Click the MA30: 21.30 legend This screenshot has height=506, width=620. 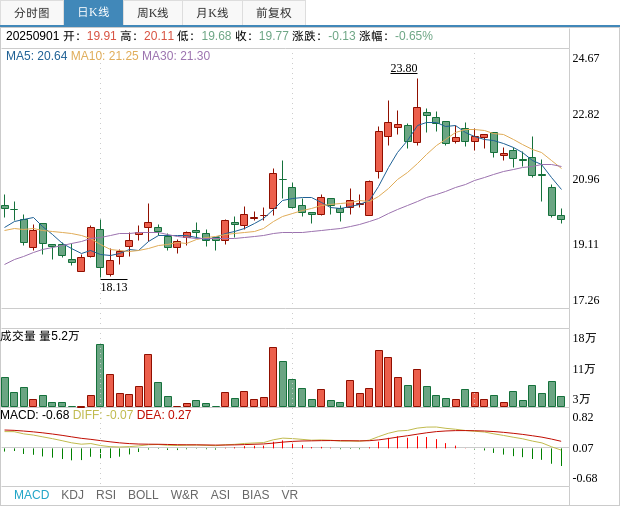coord(176,56)
